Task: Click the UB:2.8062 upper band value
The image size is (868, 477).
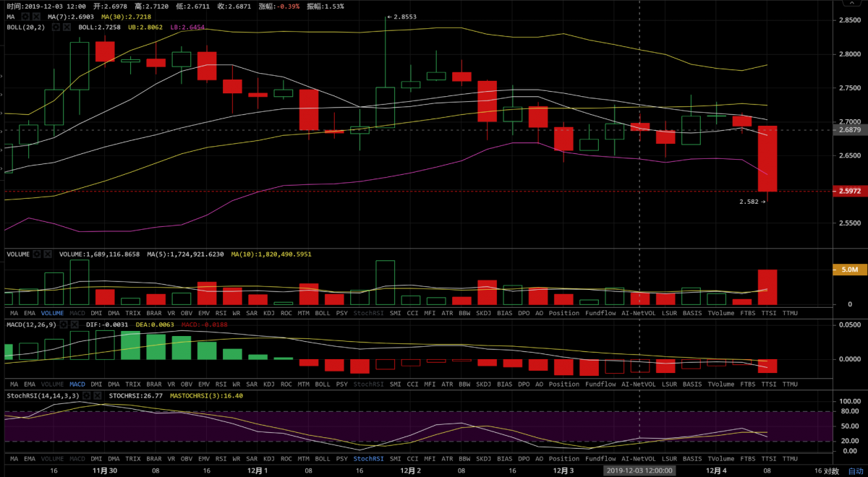Action: click(145, 27)
